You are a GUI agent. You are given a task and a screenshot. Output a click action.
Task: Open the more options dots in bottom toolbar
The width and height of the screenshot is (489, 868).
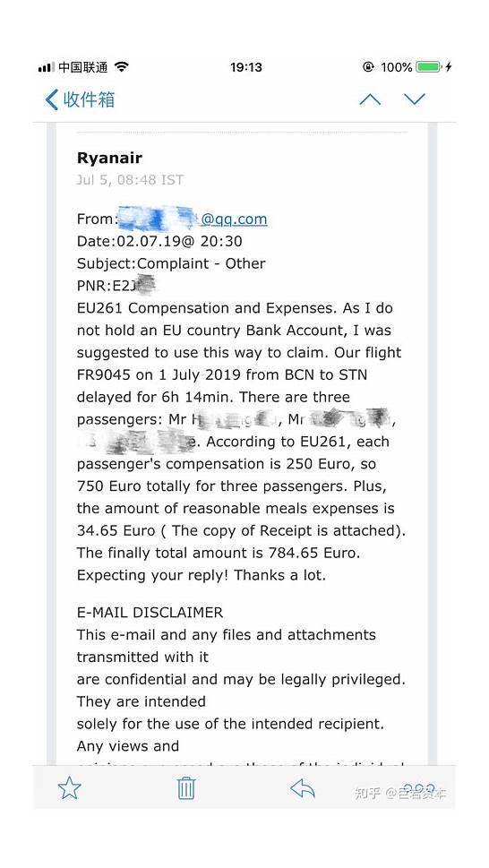pyautogui.click(x=419, y=789)
